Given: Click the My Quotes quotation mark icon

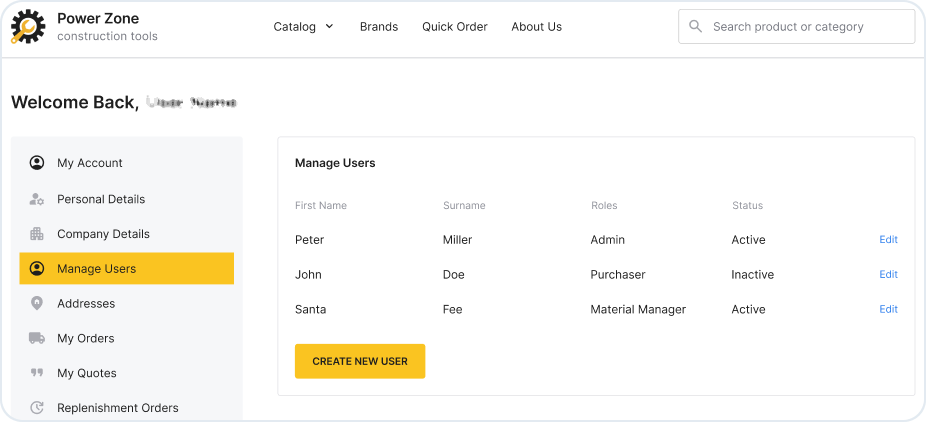Looking at the screenshot, I should (x=37, y=373).
